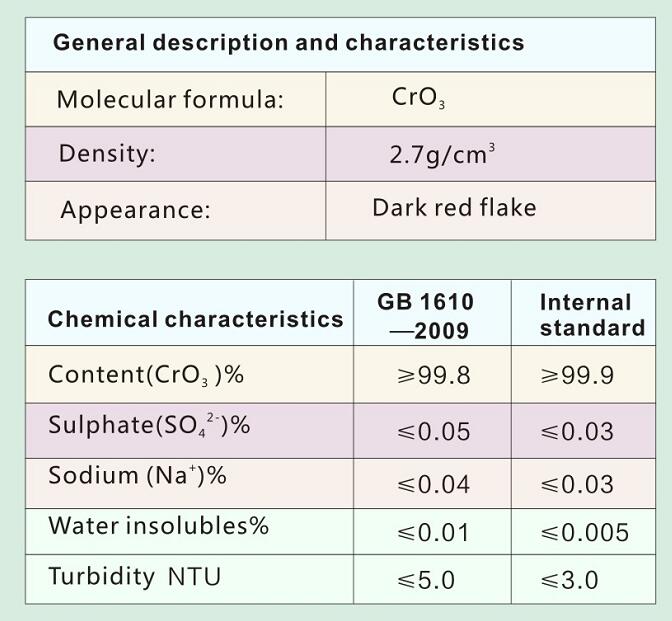The width and height of the screenshot is (672, 621).
Task: Click the ≤0.05 sulphate GB value
Action: tap(433, 432)
